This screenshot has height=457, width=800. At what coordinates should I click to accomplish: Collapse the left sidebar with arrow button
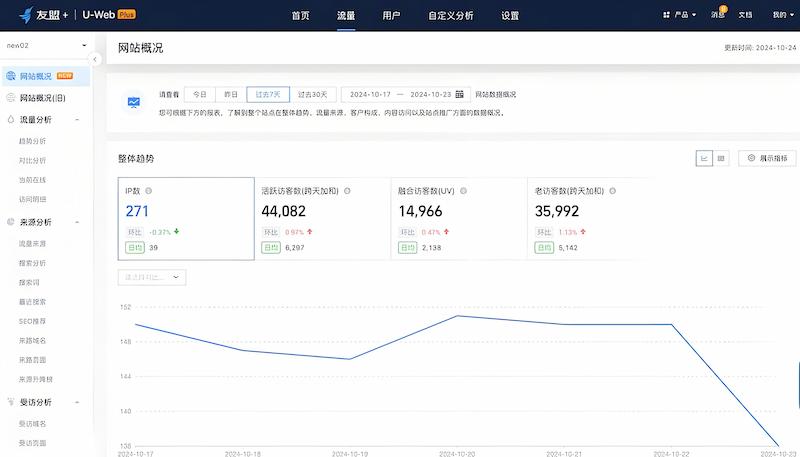pos(94,60)
